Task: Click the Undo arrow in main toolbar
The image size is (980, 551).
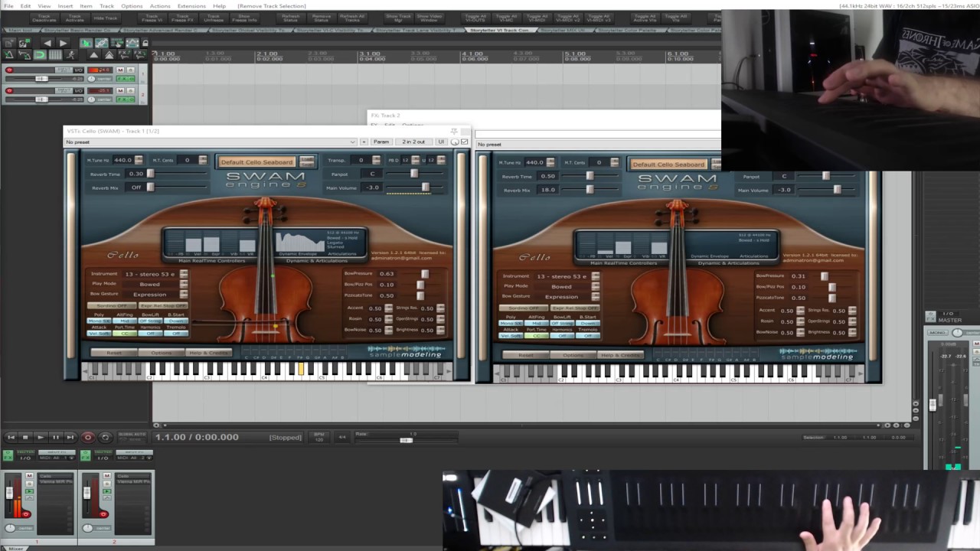Action: [47, 44]
